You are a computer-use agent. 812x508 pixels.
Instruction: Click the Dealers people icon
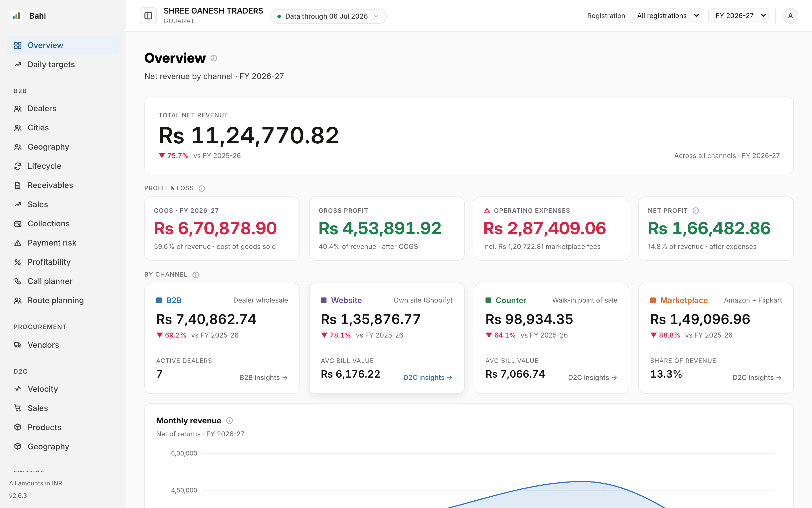[x=18, y=109]
